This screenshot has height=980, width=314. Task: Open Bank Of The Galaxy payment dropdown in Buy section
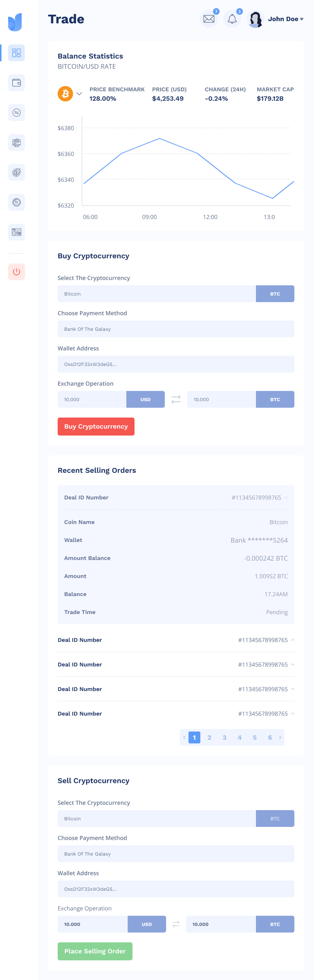pos(176,329)
